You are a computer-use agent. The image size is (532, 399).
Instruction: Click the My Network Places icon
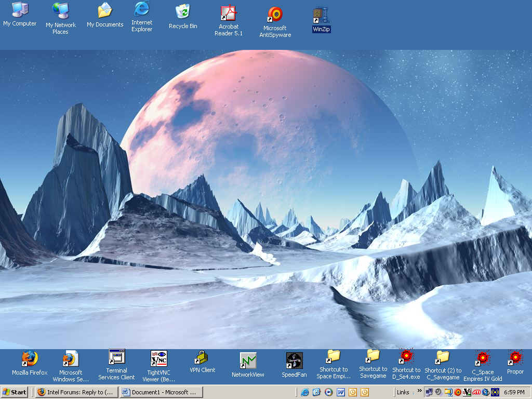tap(60, 10)
